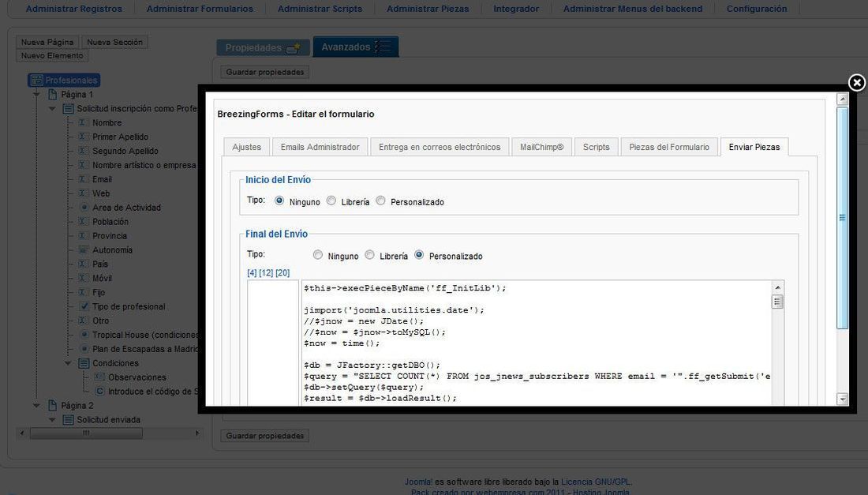Click the Móvil text field icon

coord(83,278)
